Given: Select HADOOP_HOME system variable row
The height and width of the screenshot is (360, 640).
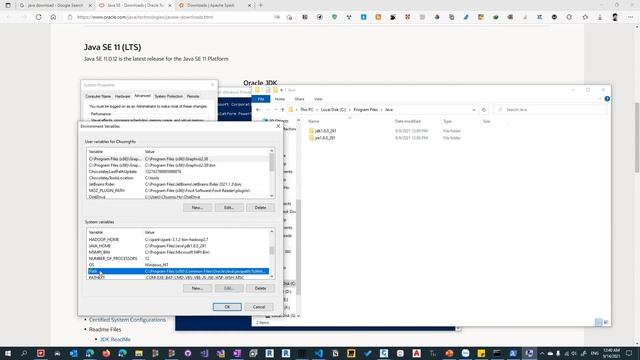Looking at the screenshot, I should pyautogui.click(x=178, y=240).
